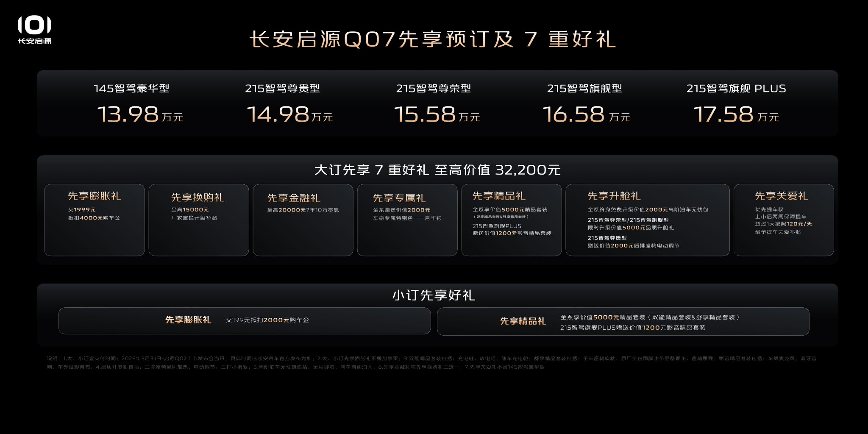Click the 小订先享好礼 heading
The height and width of the screenshot is (434, 868).
[x=434, y=295]
